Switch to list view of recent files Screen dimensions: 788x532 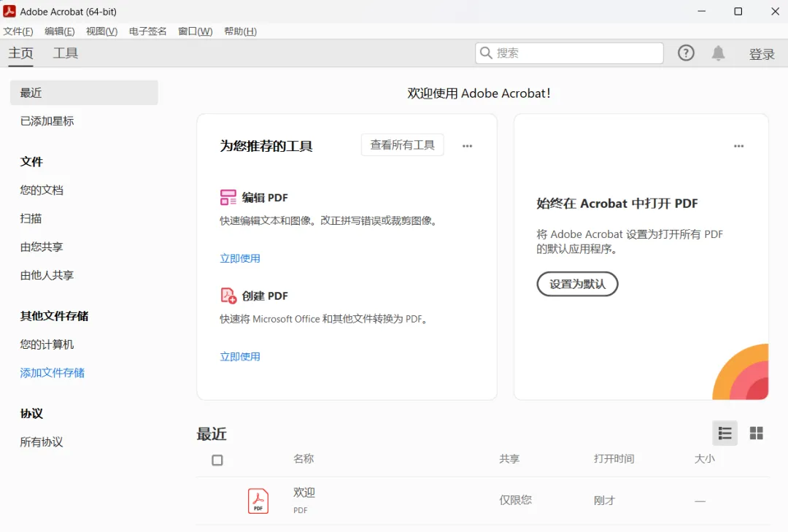point(725,433)
